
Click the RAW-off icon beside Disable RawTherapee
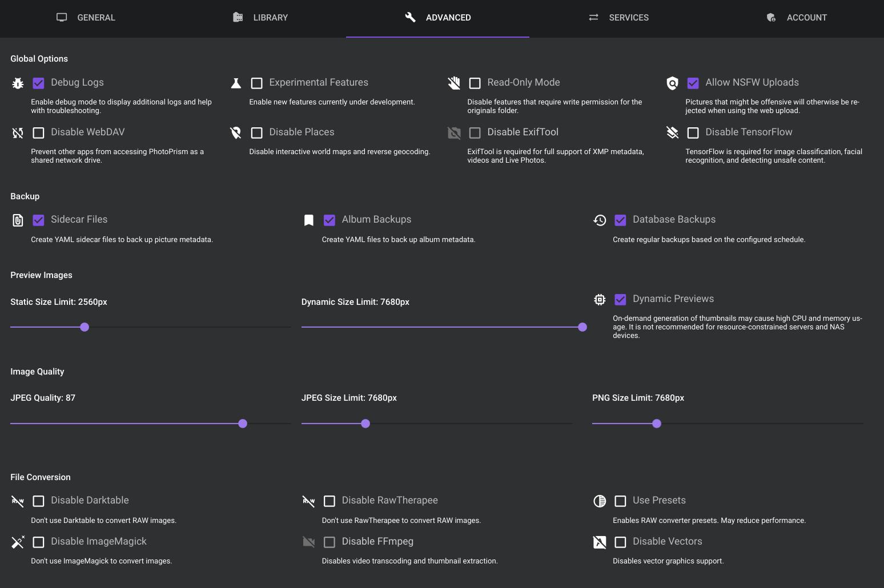click(x=309, y=501)
